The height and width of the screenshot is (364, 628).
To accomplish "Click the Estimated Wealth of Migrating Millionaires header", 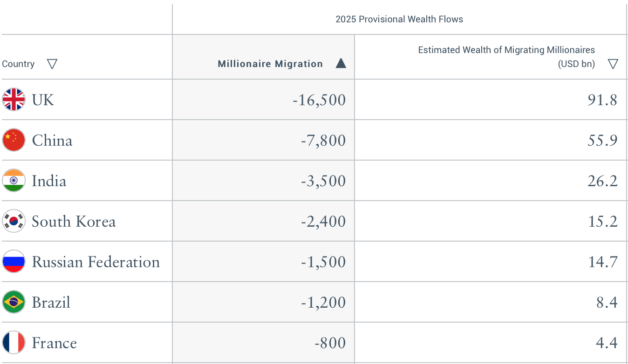I will [x=506, y=50].
